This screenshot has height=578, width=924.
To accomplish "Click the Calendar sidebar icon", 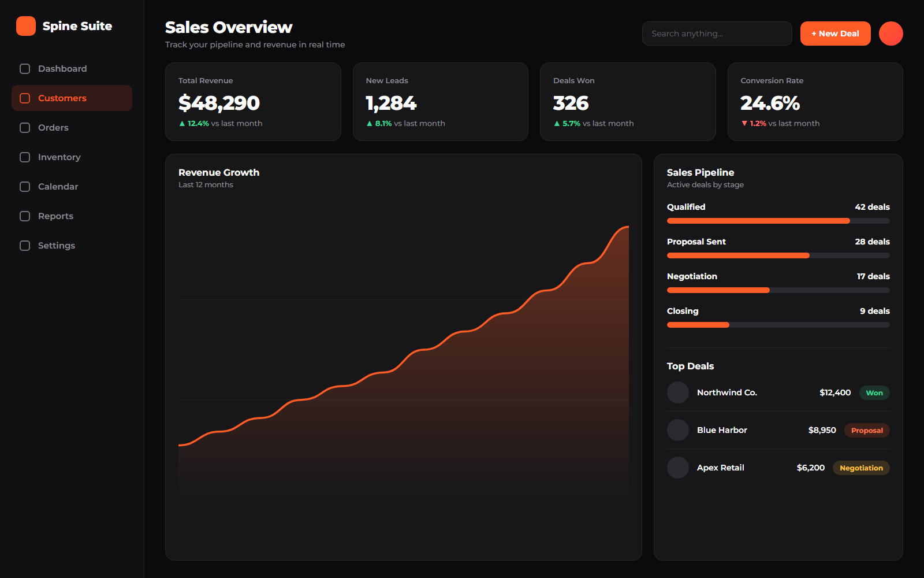I will point(25,187).
